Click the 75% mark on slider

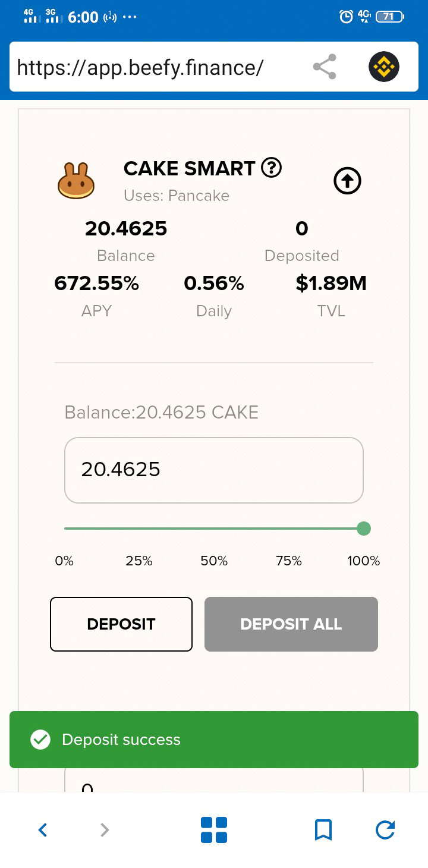point(289,528)
